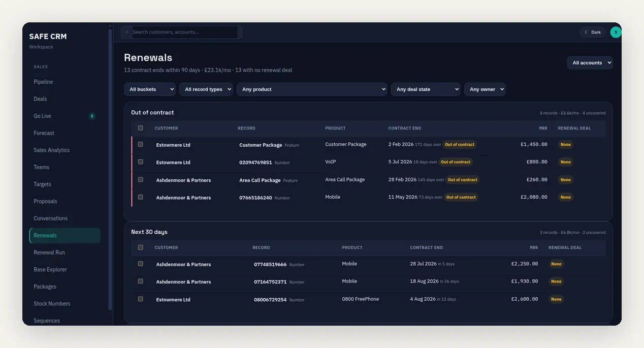This screenshot has height=348, width=644.
Task: Check the row for number 02094769851
Action: tap(141, 162)
